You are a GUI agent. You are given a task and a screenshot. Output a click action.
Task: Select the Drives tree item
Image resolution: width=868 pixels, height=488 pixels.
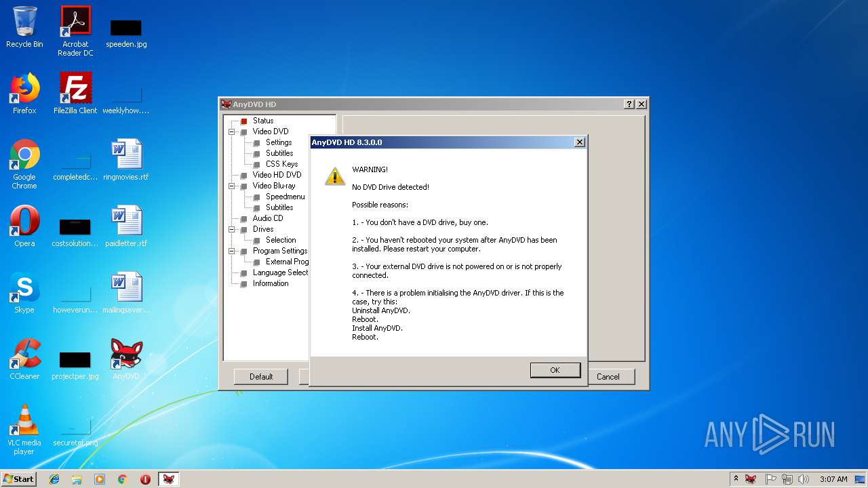point(263,229)
